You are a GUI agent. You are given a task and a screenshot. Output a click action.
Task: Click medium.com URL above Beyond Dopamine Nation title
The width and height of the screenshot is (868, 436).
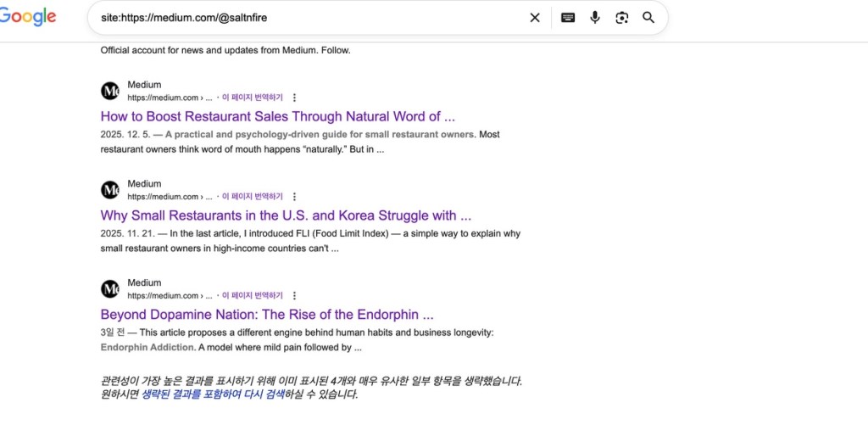(x=170, y=296)
